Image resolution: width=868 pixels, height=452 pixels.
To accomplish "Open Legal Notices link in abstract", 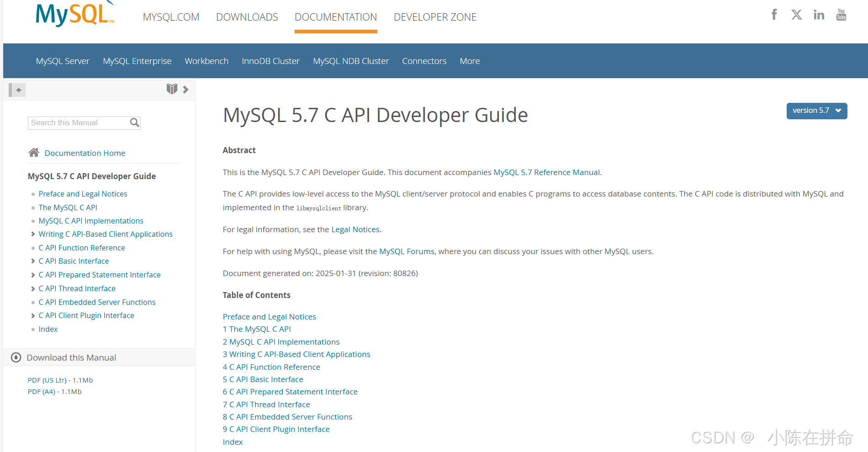I will tap(355, 229).
